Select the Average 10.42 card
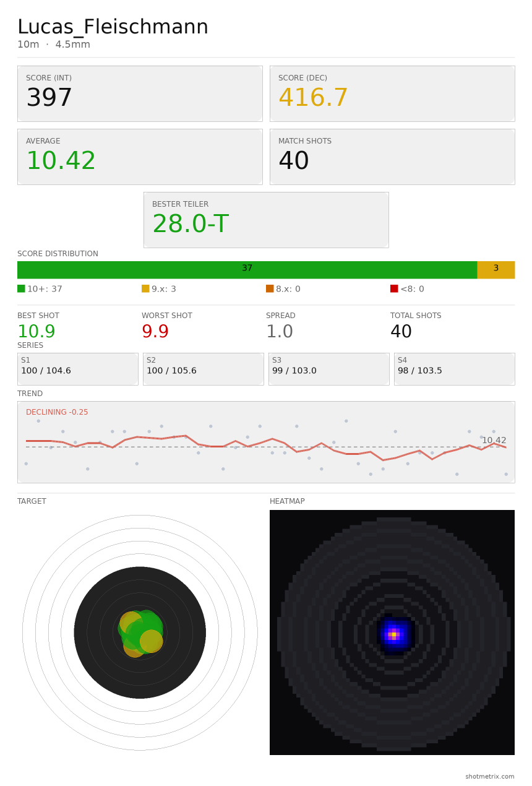Screen dimensions: 532x786 (x=140, y=157)
